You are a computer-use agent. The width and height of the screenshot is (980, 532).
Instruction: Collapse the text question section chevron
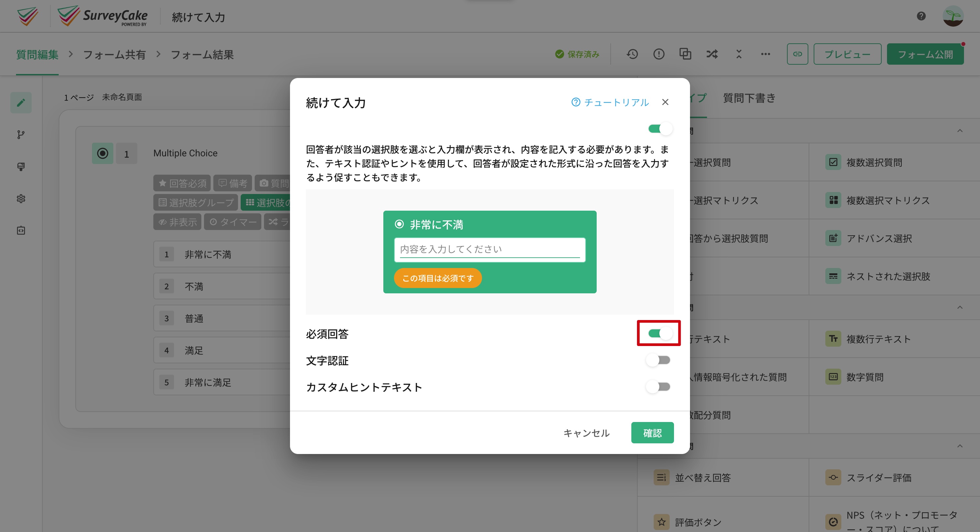tap(959, 307)
